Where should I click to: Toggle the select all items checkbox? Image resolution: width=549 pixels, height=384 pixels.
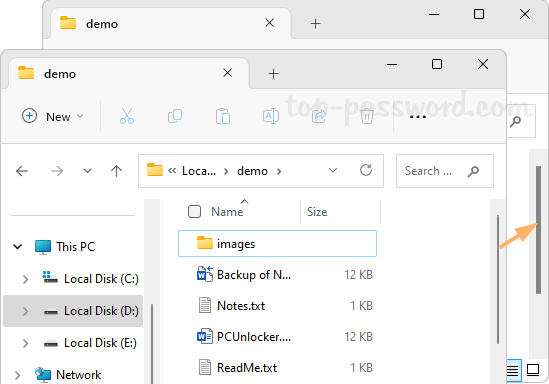pyautogui.click(x=194, y=211)
